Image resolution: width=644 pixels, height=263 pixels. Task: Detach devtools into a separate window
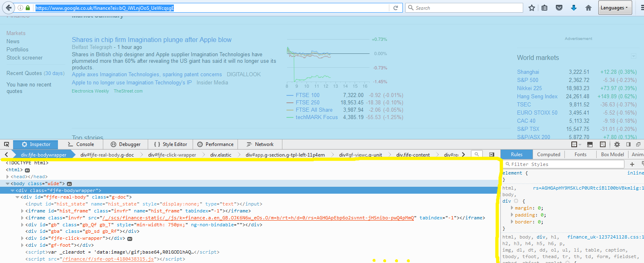(x=638, y=144)
